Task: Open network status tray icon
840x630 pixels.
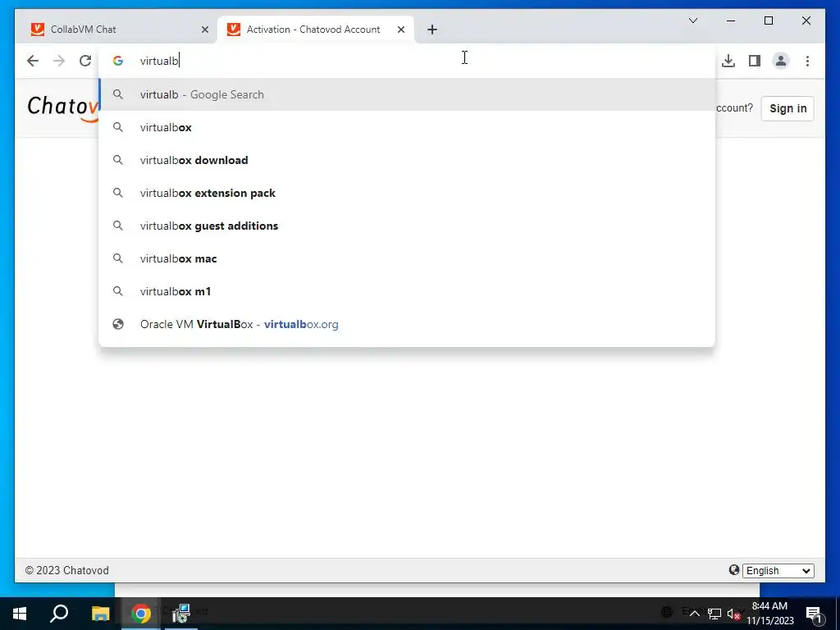Action: pyautogui.click(x=714, y=614)
